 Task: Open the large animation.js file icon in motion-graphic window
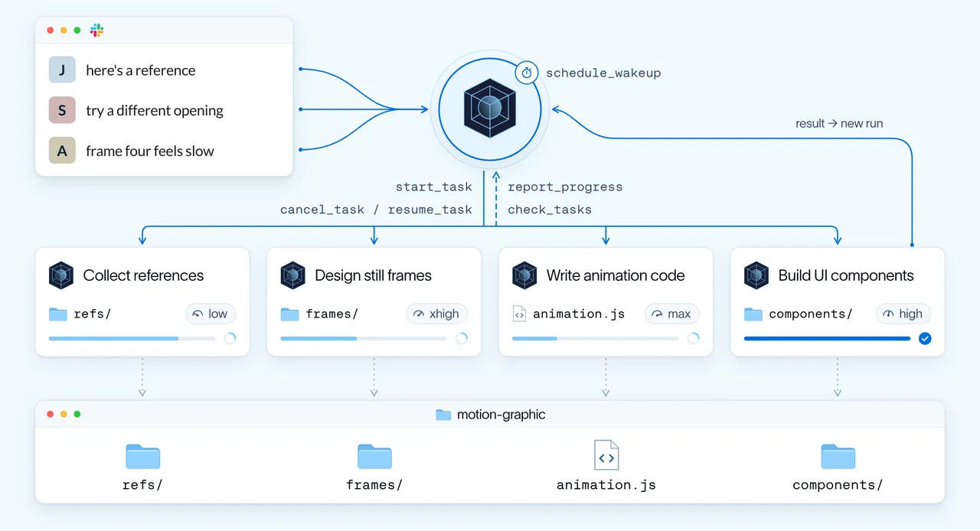tap(606, 454)
